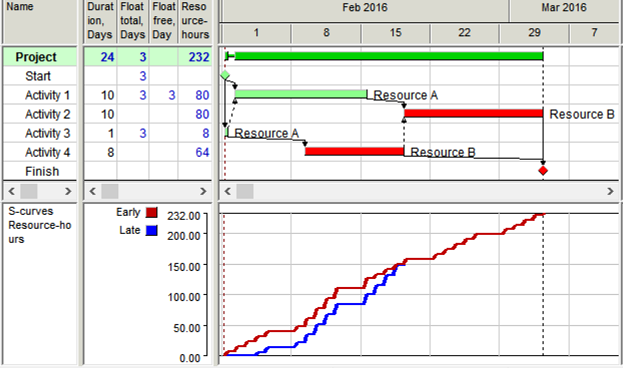Click the Mar 2016 timescale header
627x369 pixels.
coord(564,8)
